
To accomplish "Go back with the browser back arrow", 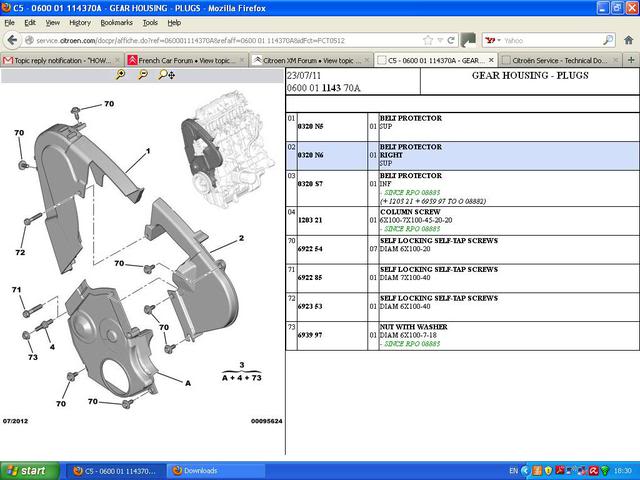I will click(12, 40).
